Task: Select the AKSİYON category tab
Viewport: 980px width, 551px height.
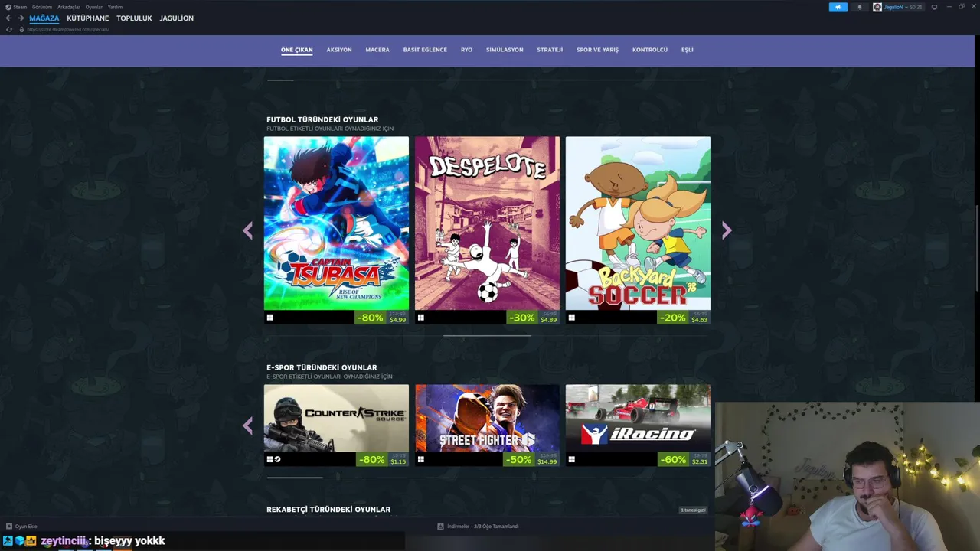Action: 339,50
